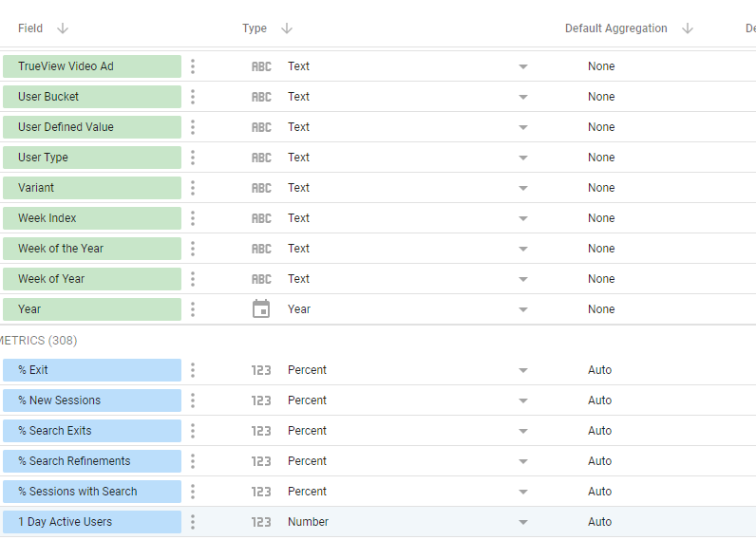
Task: Sort by the Field column arrow
Action: (x=63, y=28)
